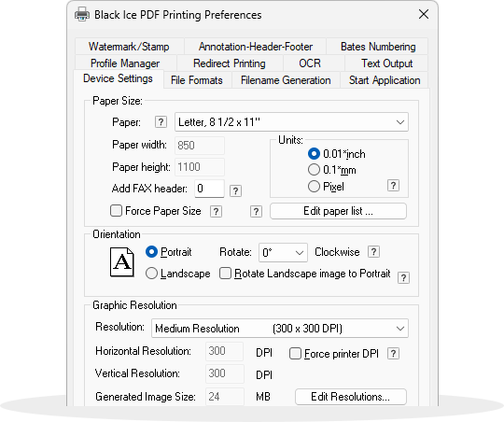Click the Edit Resolutions button
Screen dimensions: 504x422
[351, 397]
